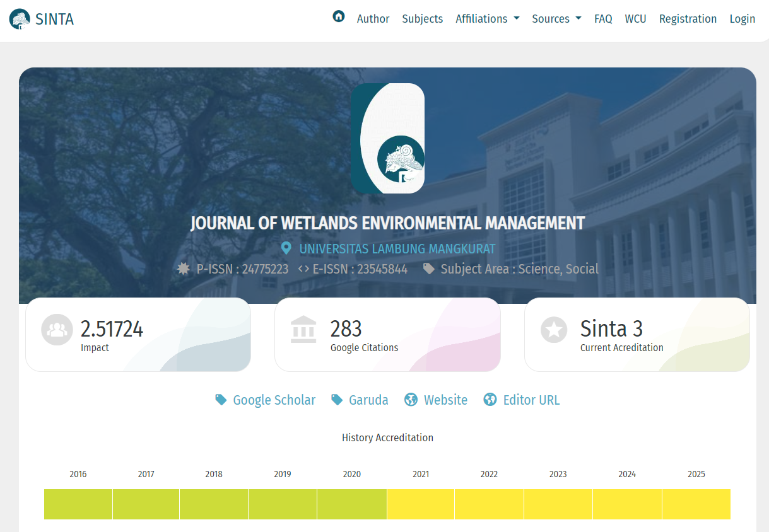The image size is (769, 532).
Task: Open the WCU page
Action: point(635,19)
